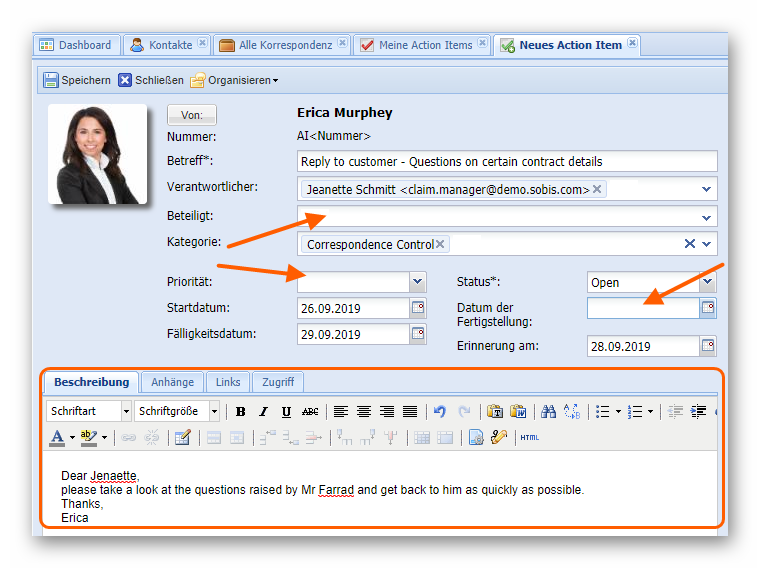Open calendar for Erinnerung am
This screenshot has height=568, width=760.
point(708,346)
